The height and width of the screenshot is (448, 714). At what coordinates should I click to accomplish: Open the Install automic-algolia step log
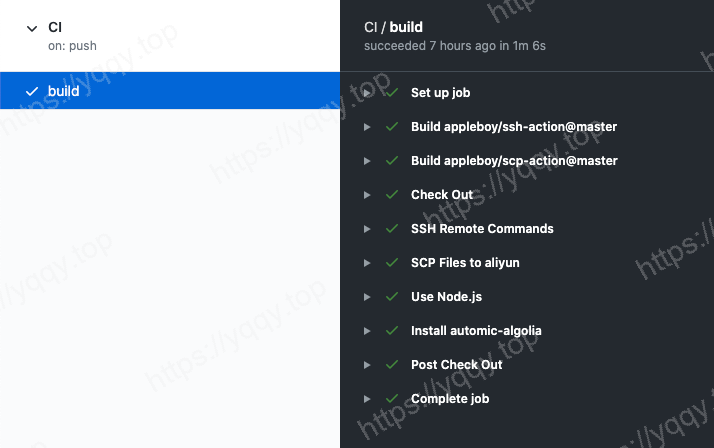coord(476,331)
